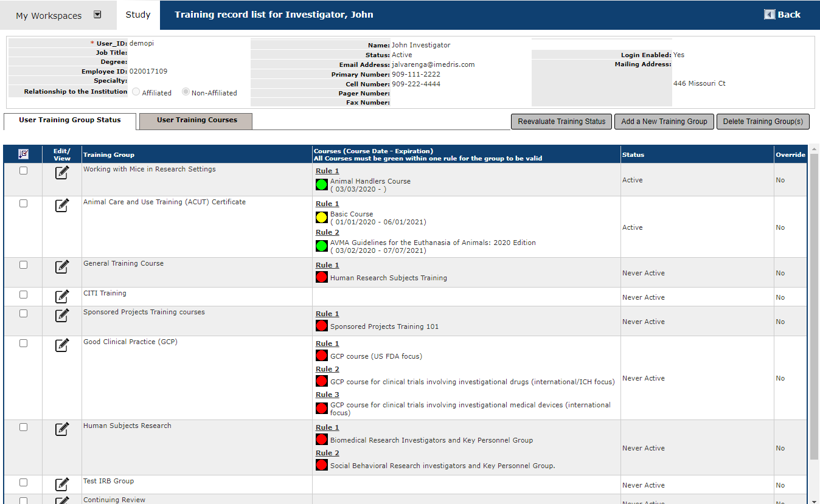Click red dot for GCP investigational drugs course

pyautogui.click(x=322, y=381)
